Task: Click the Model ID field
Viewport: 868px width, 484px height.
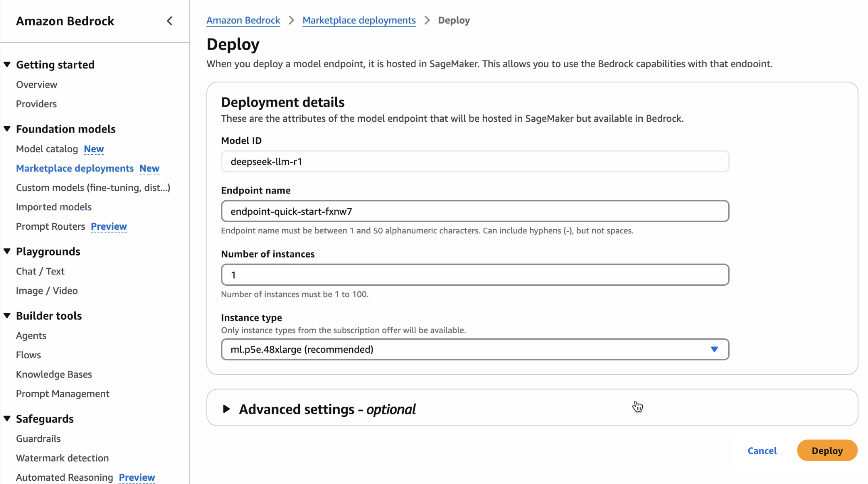Action: point(475,162)
